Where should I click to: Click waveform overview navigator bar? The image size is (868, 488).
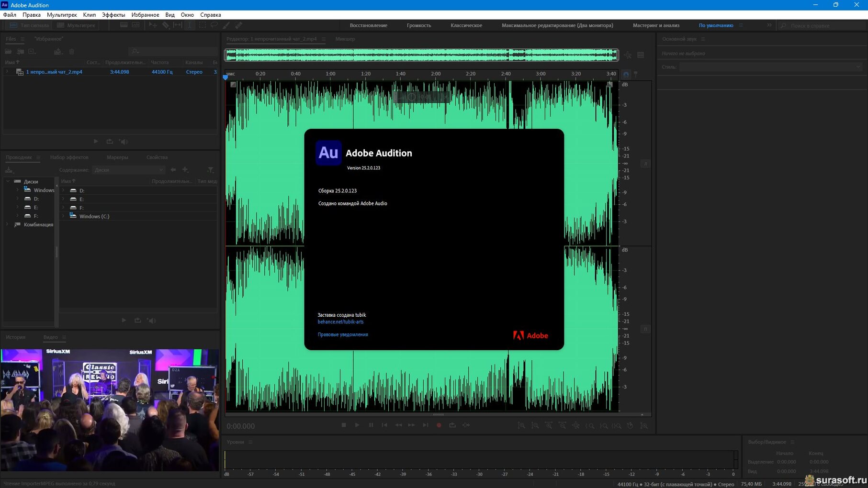tap(422, 55)
